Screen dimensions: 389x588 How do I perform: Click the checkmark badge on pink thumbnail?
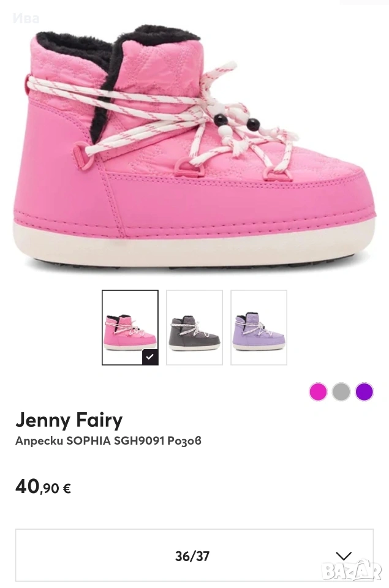150,356
